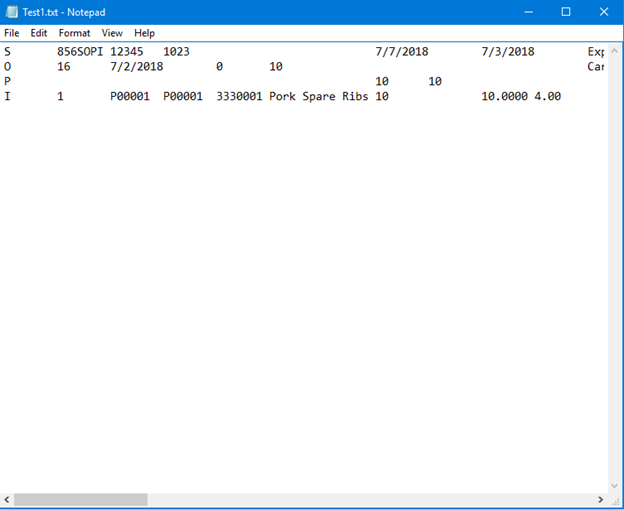This screenshot has width=624, height=510.
Task: Maximize the Notepad window
Action: click(x=565, y=12)
